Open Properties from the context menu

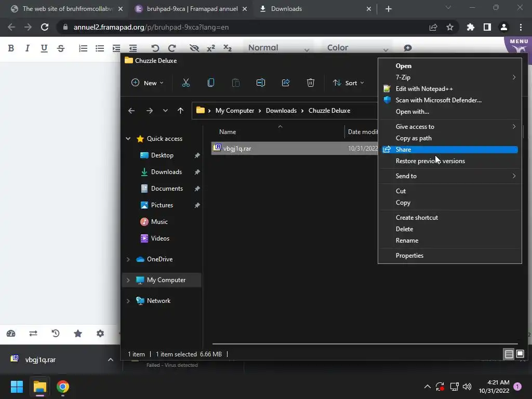pyautogui.click(x=449, y=256)
